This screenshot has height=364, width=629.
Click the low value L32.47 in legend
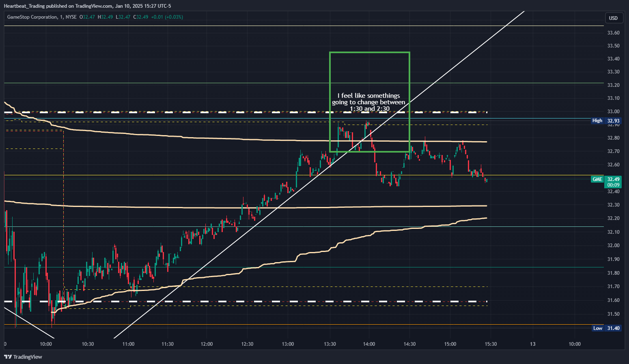pos(123,17)
